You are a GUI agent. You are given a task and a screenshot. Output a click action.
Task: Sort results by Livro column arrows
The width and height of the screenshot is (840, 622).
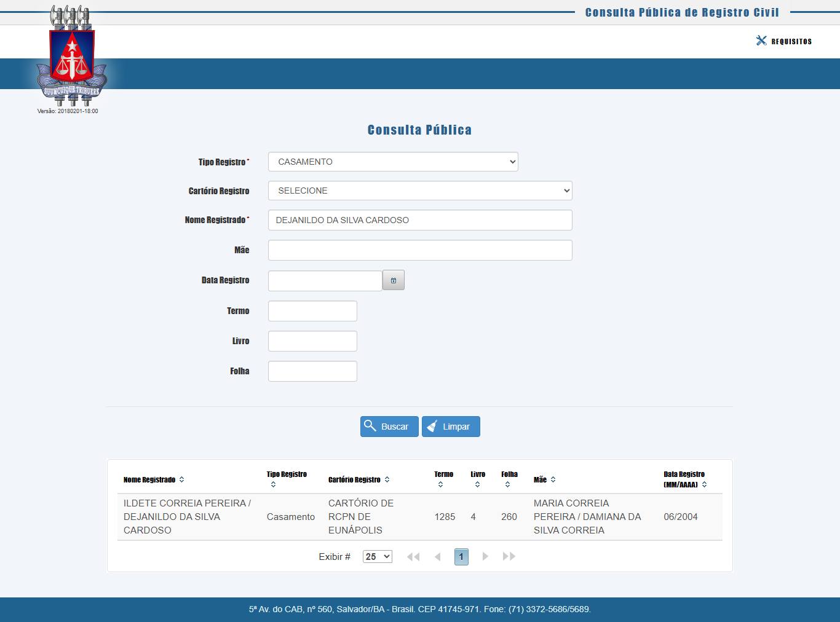pyautogui.click(x=477, y=485)
